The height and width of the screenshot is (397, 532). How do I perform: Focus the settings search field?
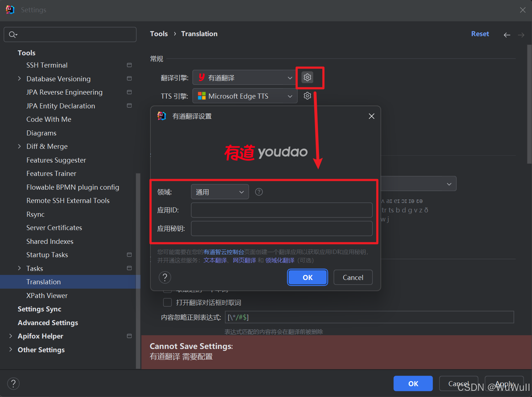70,35
